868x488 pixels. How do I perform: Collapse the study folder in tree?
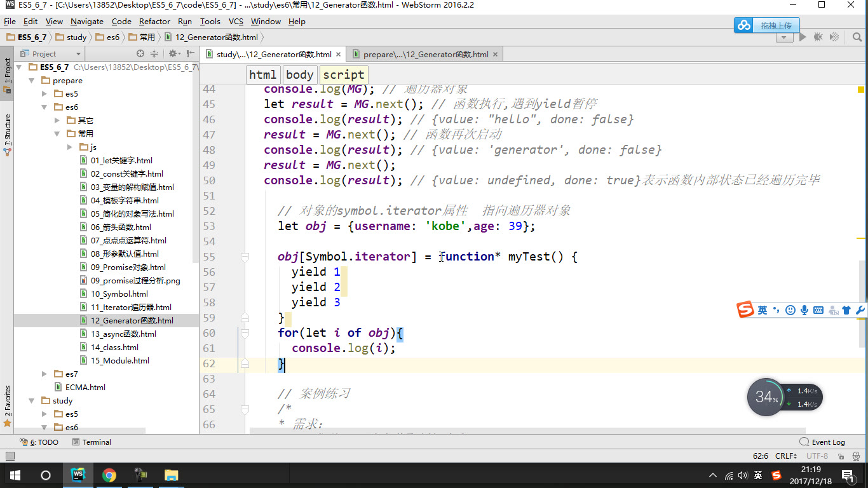tap(32, 401)
